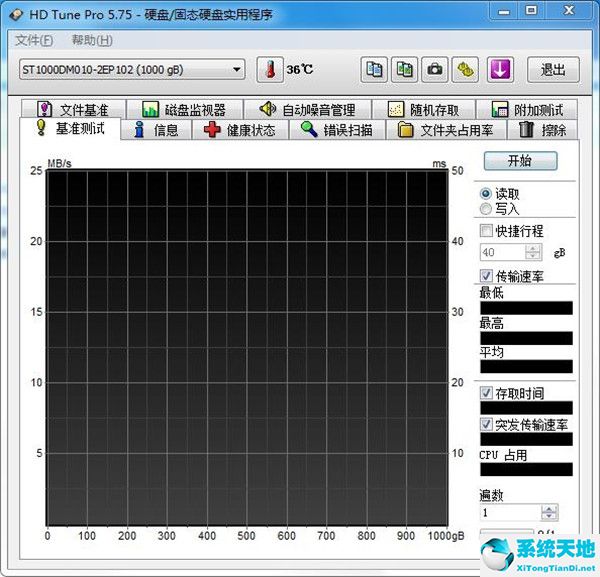Open the 文件基准 tab

pyautogui.click(x=73, y=110)
